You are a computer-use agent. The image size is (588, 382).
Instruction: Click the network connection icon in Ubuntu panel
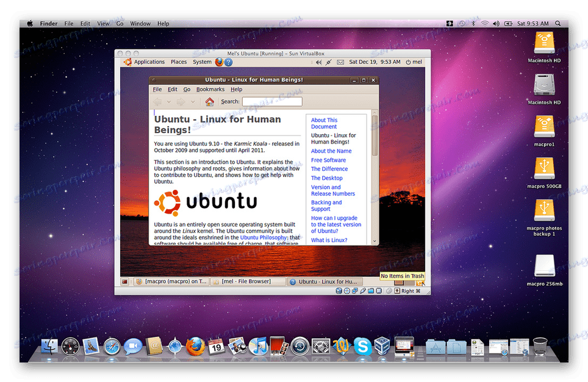click(329, 62)
